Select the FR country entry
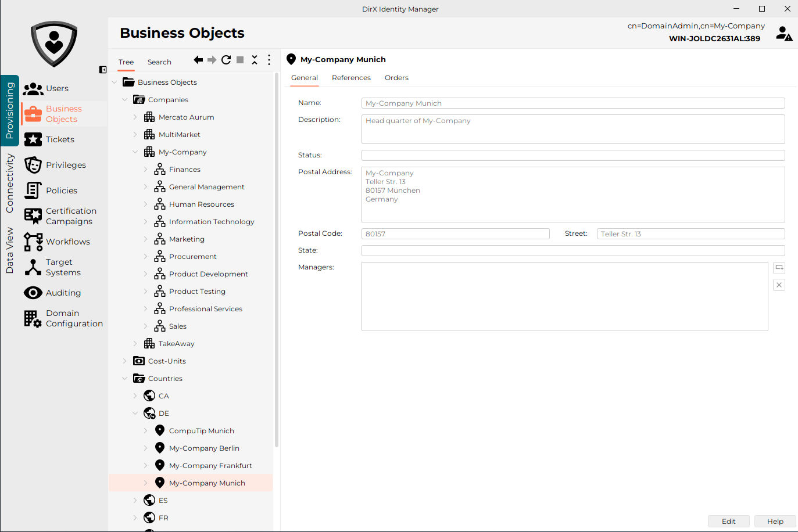Screen dimensions: 798x532 click(x=163, y=517)
